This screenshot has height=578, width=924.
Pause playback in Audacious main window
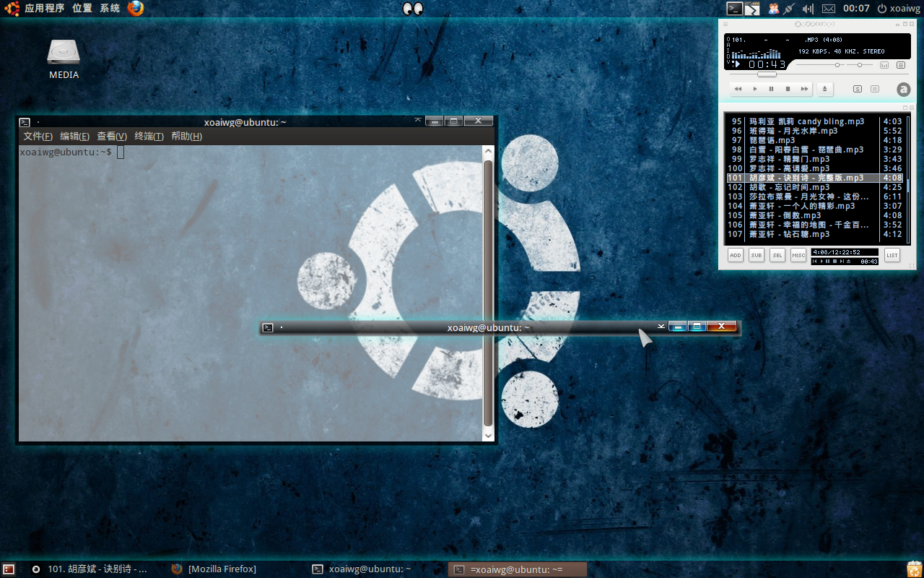point(771,89)
